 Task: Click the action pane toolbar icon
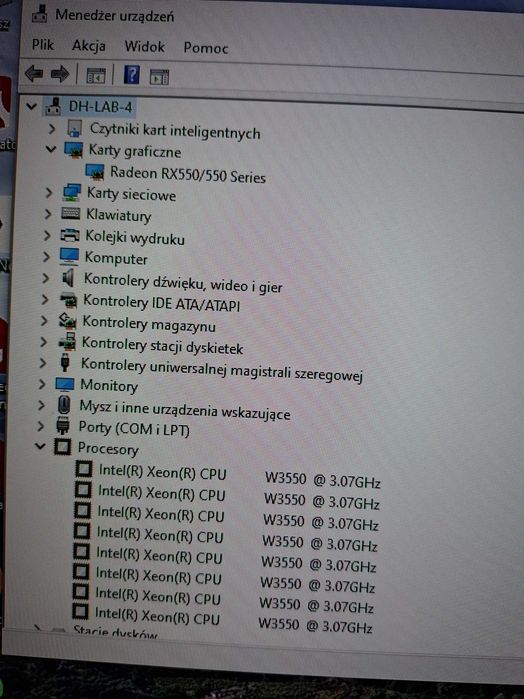[x=159, y=77]
